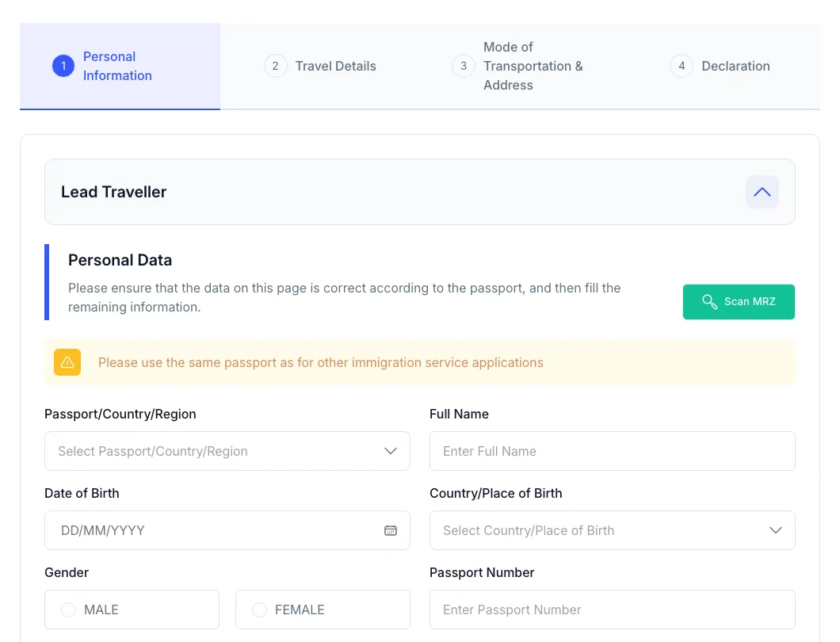Select the FEMALE radio option

323,610
